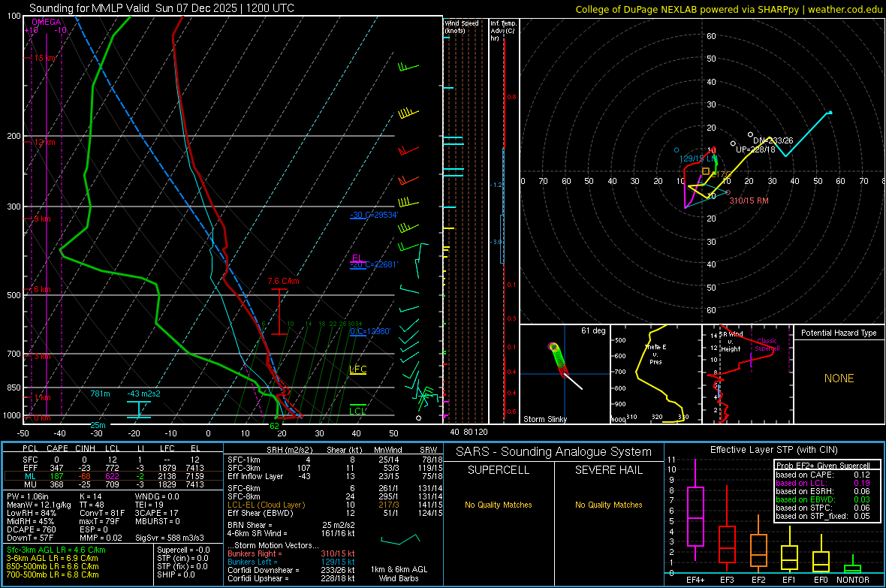Click the 'PW = 1.06in' value

[29, 496]
